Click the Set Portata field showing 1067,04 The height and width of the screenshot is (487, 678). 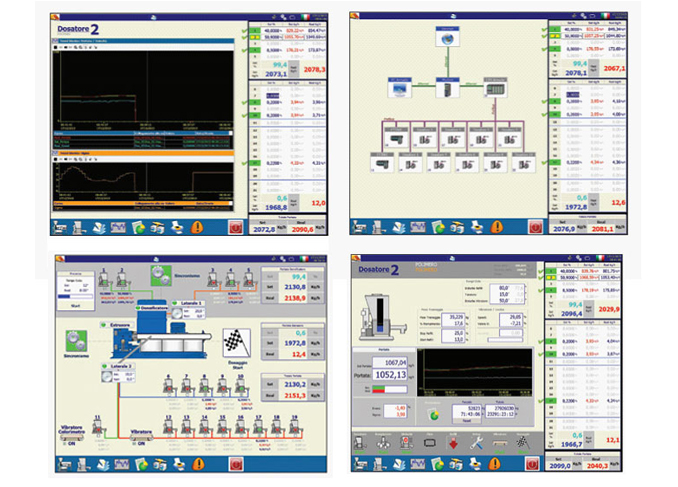388,363
